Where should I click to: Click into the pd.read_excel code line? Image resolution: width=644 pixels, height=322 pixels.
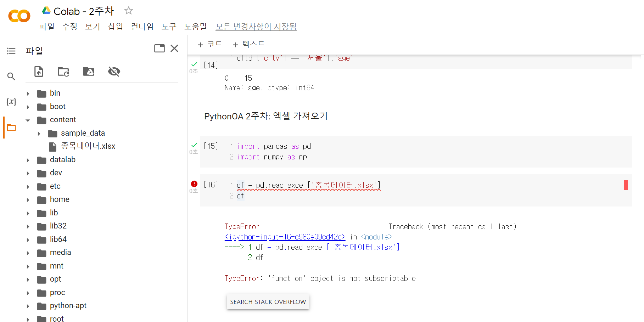pos(308,185)
